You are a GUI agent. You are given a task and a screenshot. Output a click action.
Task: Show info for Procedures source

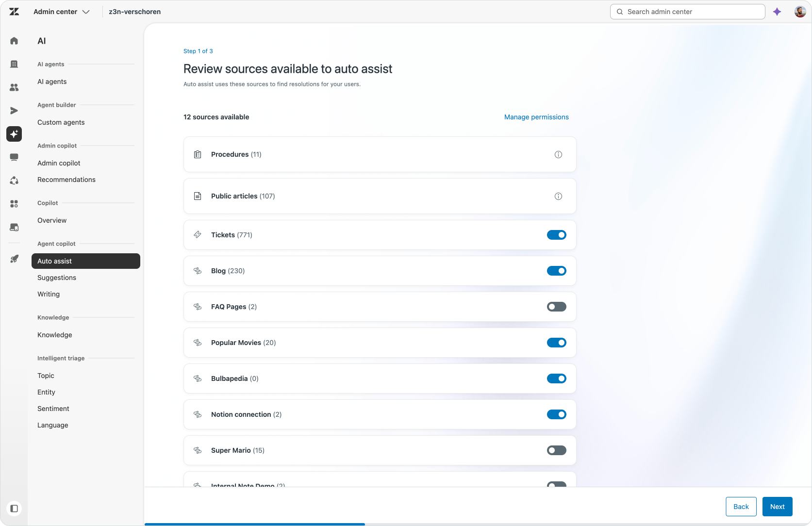pyautogui.click(x=558, y=154)
